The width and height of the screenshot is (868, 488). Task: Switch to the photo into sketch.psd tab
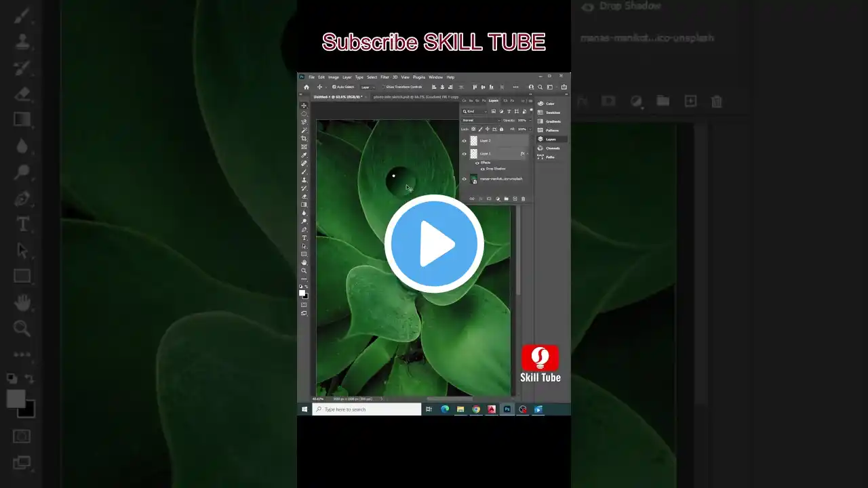click(414, 97)
